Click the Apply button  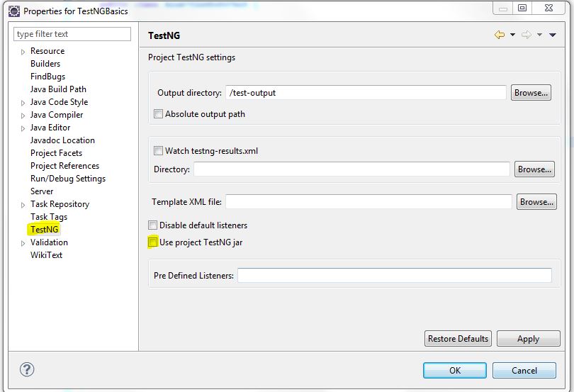point(528,339)
